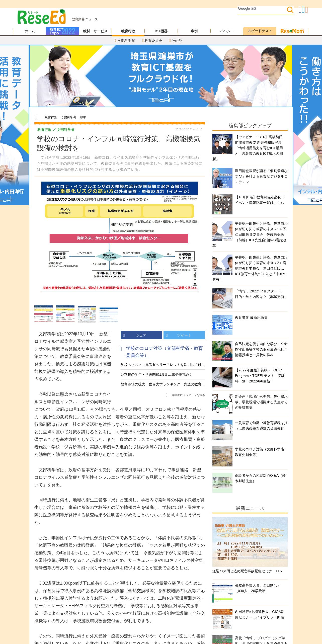Click the orange search magnifier icon
Screen dimensions: 322x644
(290, 10)
